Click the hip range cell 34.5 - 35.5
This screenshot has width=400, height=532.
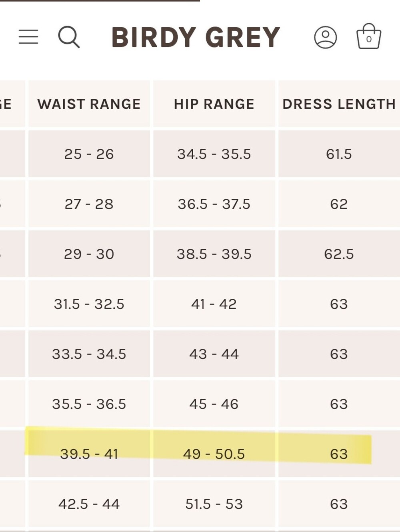click(214, 154)
